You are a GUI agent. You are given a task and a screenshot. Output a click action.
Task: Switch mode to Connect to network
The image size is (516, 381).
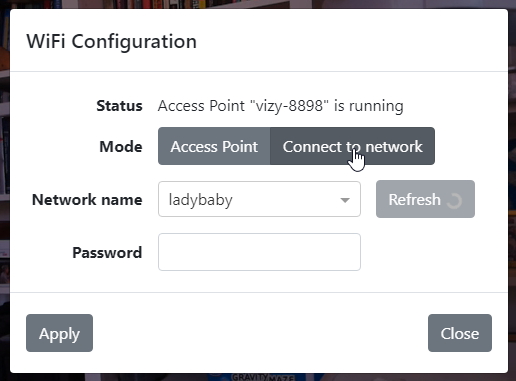[x=352, y=146]
